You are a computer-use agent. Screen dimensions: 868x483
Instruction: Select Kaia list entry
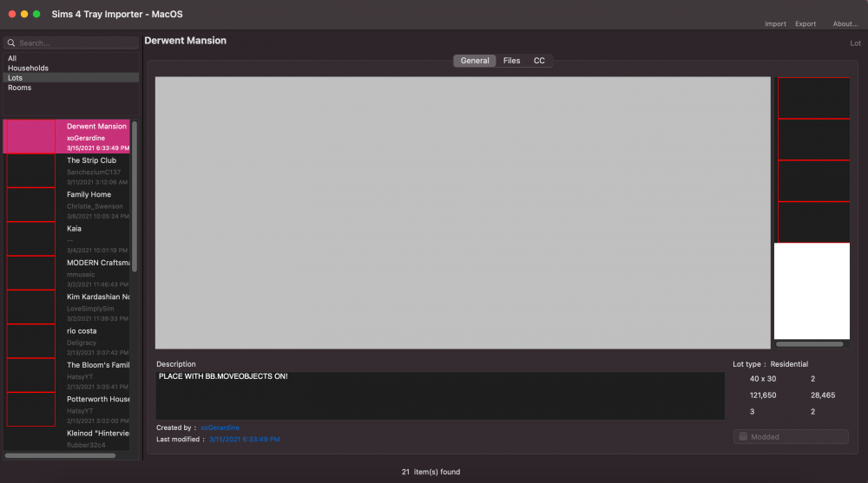[67, 239]
